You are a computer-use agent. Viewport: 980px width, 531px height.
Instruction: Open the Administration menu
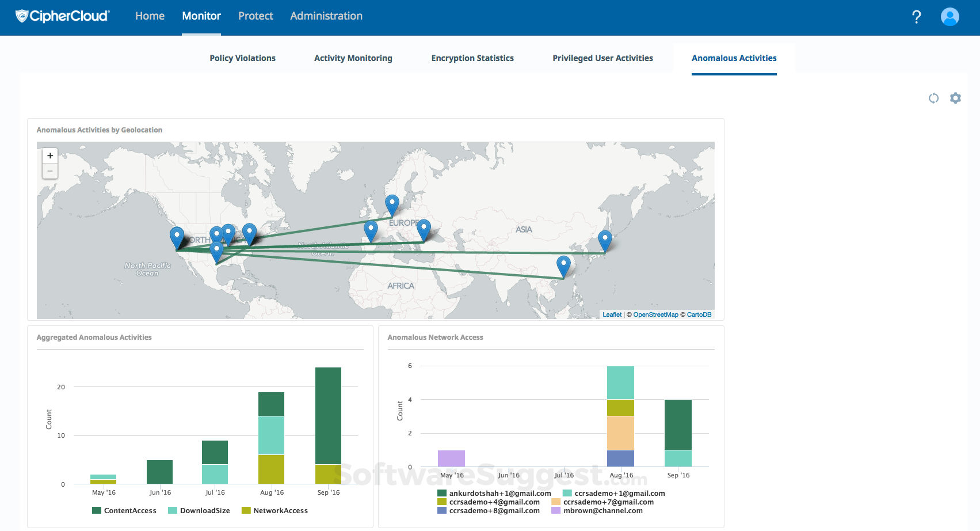tap(326, 16)
